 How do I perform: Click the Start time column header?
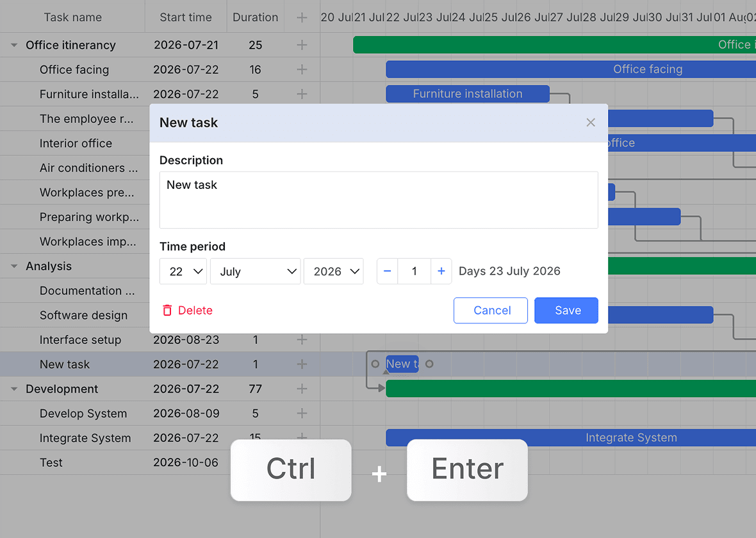pyautogui.click(x=186, y=17)
